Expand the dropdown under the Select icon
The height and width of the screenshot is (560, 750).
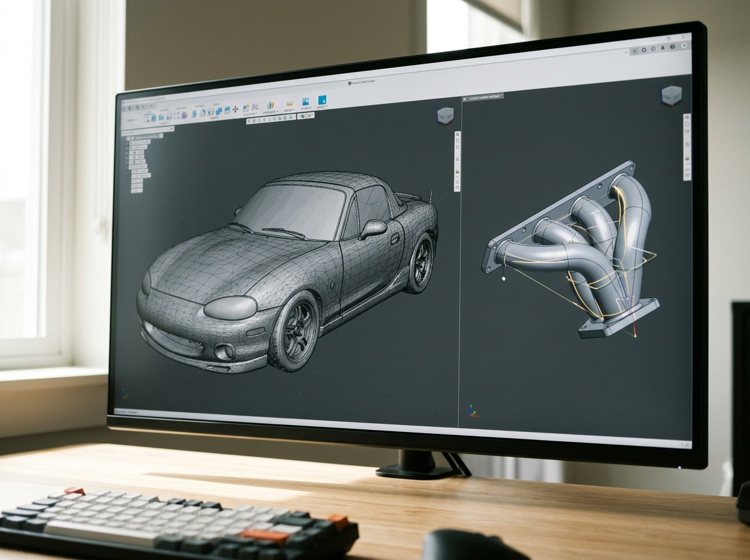point(326,106)
